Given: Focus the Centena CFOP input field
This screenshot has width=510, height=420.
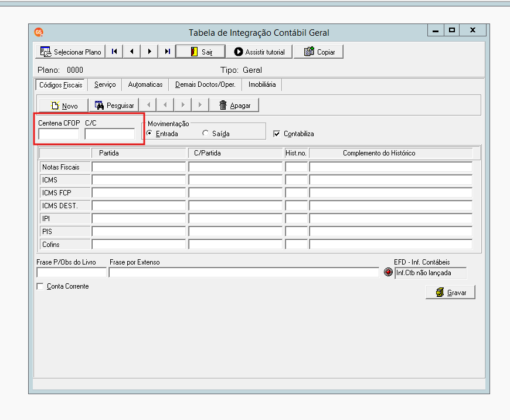Looking at the screenshot, I should coord(59,134).
